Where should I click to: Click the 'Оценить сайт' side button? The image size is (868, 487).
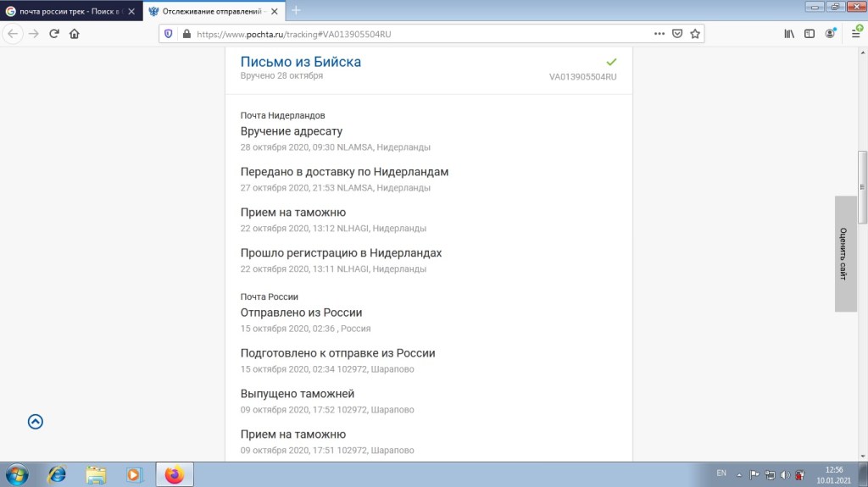click(845, 254)
